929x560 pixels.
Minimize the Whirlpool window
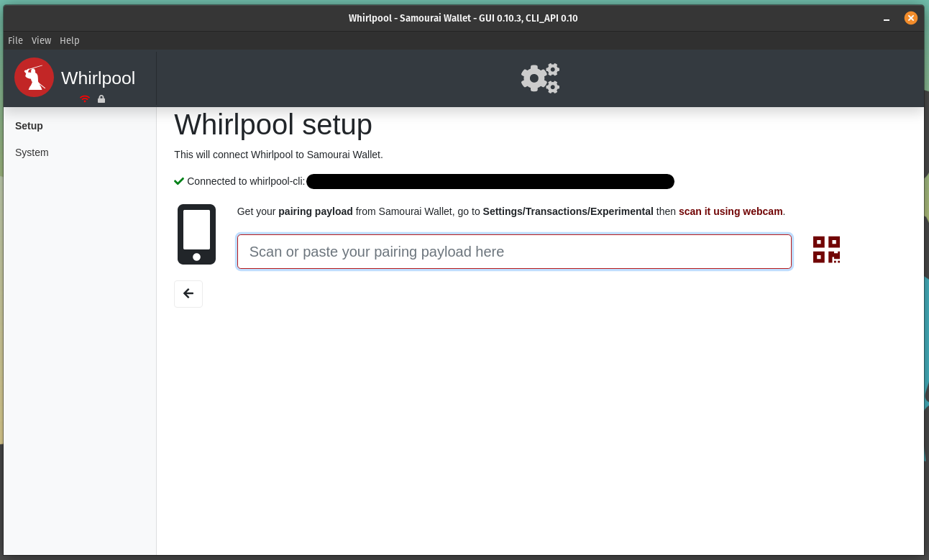(887, 18)
